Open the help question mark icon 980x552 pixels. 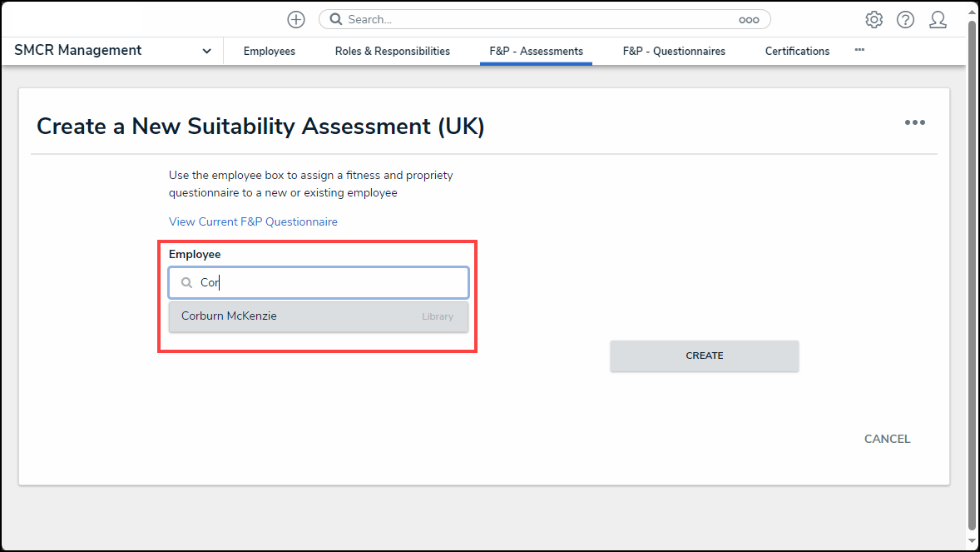[x=905, y=19]
